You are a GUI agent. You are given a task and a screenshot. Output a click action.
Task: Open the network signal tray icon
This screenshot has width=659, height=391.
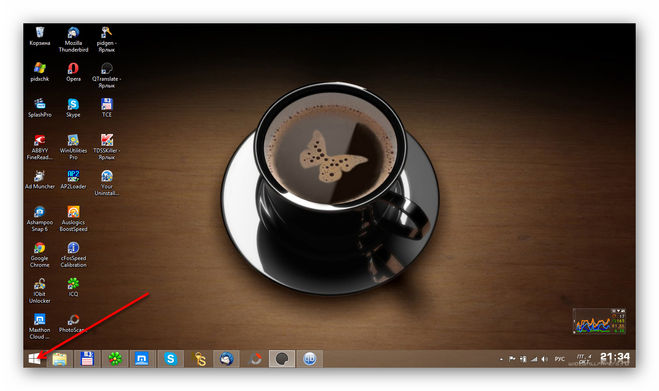(x=534, y=359)
